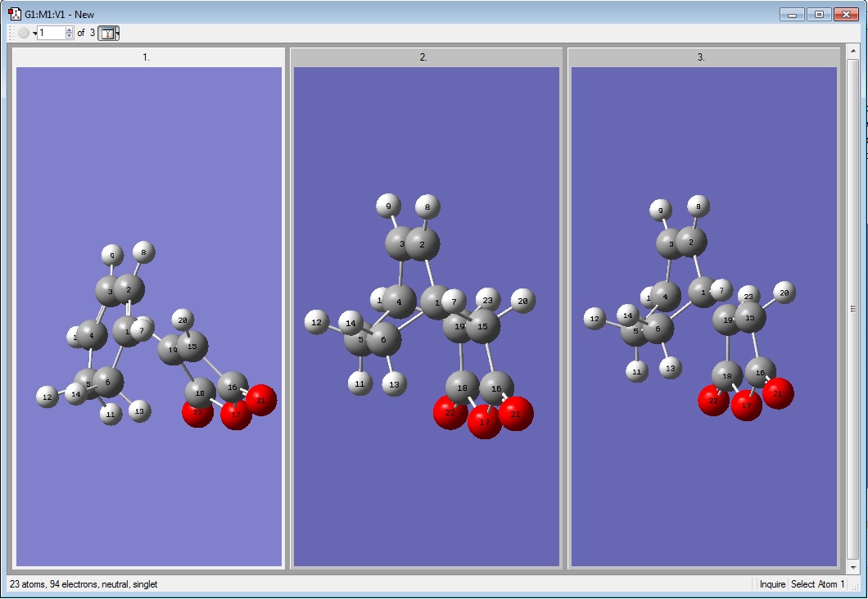Decrement the frame number with the down arrow
The image size is (868, 599).
point(70,37)
